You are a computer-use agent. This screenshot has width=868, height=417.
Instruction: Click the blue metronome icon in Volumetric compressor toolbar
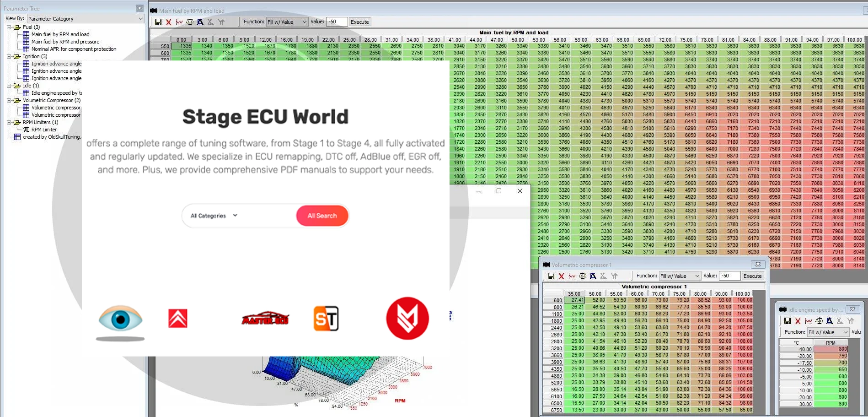pyautogui.click(x=593, y=276)
